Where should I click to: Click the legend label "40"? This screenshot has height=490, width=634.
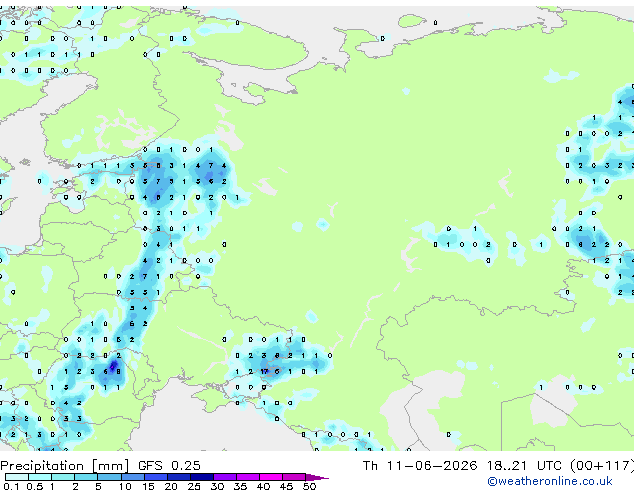[x=263, y=486]
